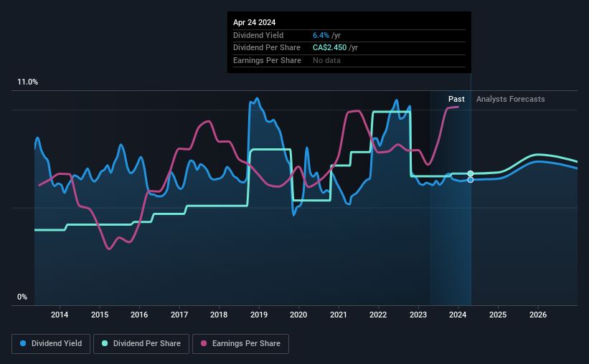This screenshot has width=589, height=364.
Task: Click the 2026 x-axis label
Action: [538, 315]
